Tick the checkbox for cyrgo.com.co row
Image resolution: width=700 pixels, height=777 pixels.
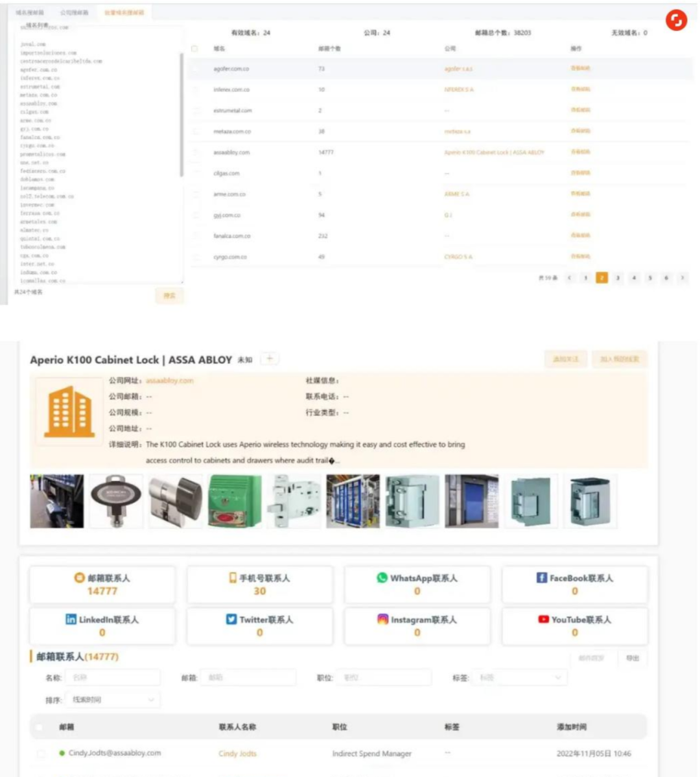point(196,257)
